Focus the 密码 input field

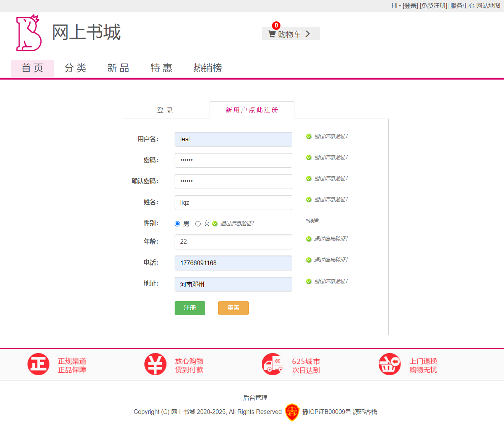(233, 160)
